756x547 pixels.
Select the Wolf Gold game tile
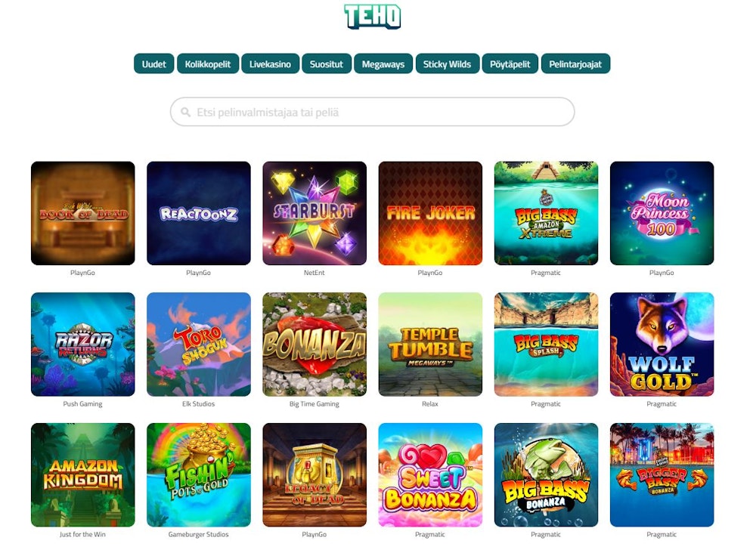pyautogui.click(x=661, y=344)
